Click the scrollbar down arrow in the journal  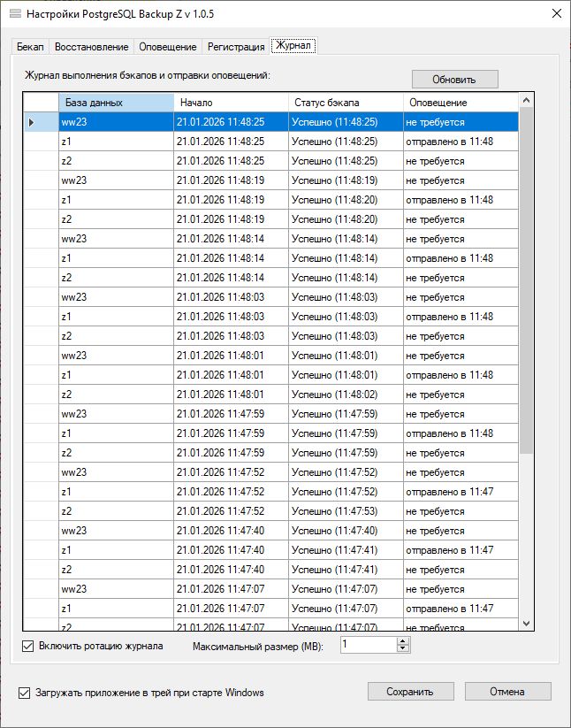click(x=526, y=624)
